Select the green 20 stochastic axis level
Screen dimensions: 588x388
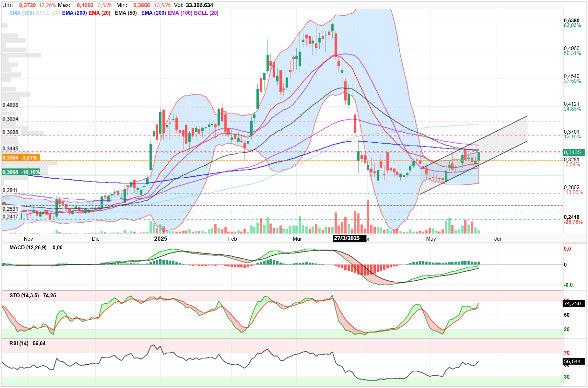tap(567, 329)
